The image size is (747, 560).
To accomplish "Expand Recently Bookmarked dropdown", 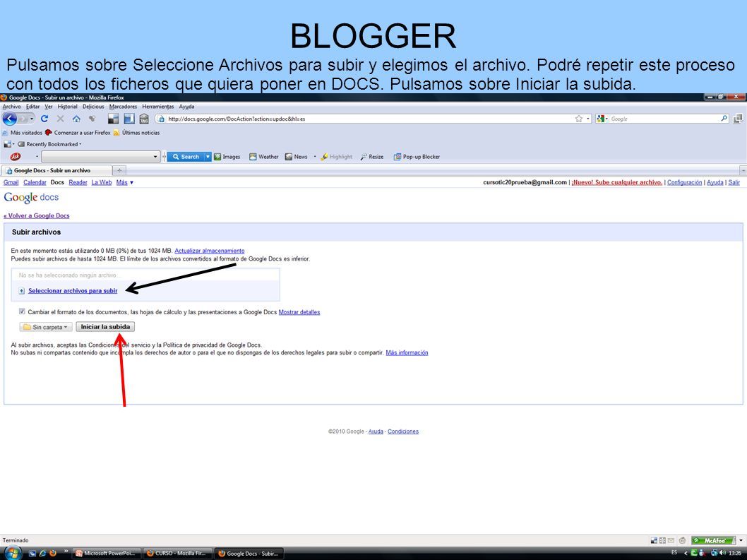I will [x=49, y=144].
